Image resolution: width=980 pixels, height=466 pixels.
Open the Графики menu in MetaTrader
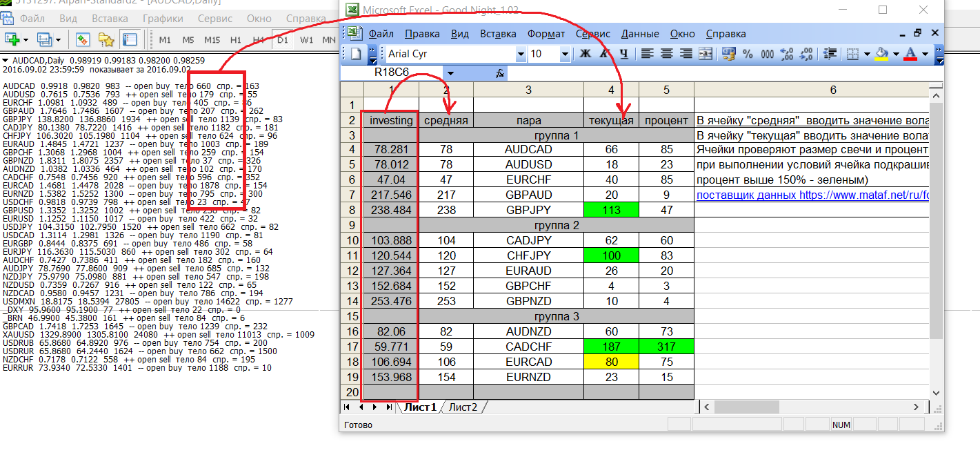(x=164, y=19)
